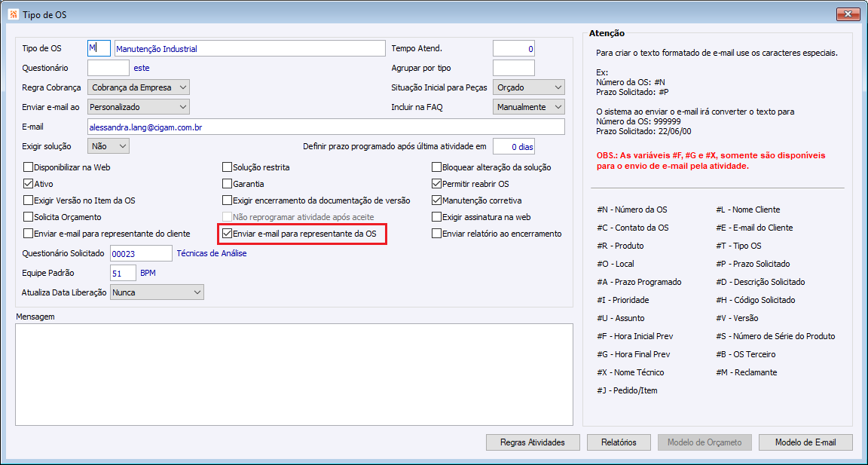Click Questionário Solicitado field 00023

(141, 253)
